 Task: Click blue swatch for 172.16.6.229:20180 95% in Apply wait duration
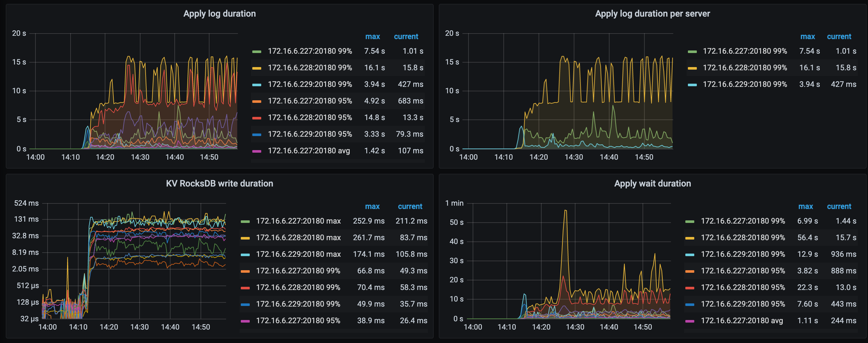tap(690, 305)
